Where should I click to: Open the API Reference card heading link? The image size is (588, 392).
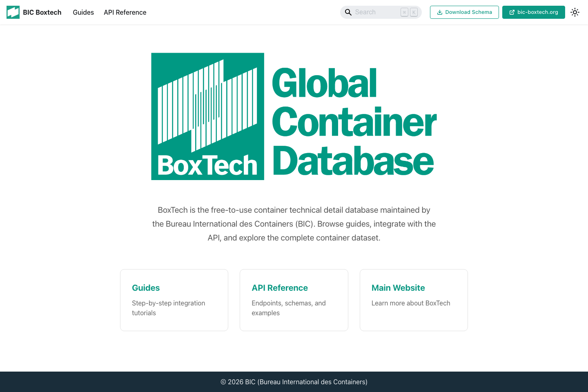click(280, 288)
